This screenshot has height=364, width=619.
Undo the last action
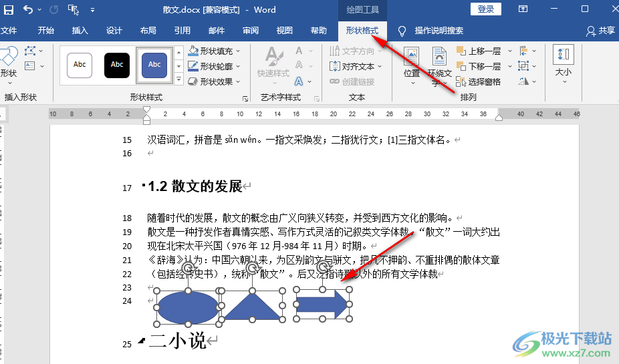(27, 9)
